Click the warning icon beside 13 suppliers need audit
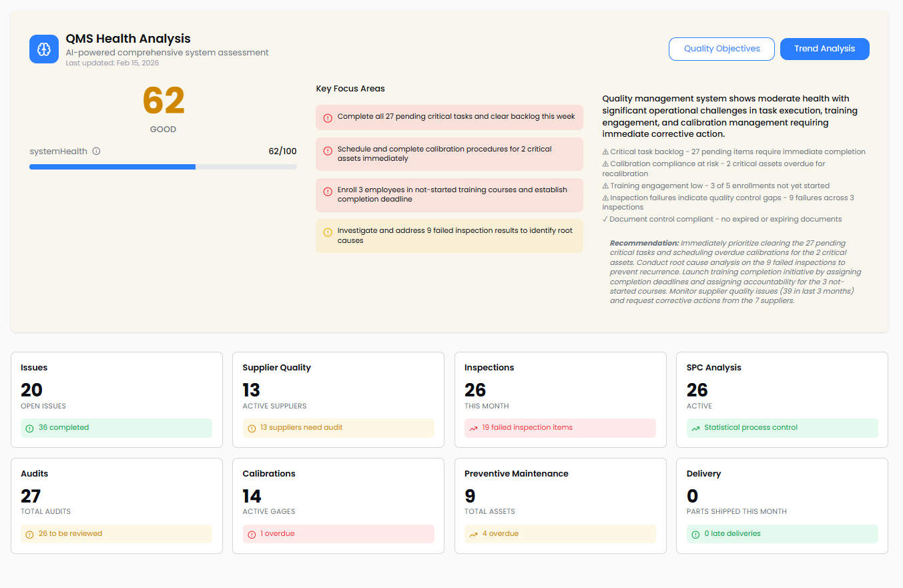Screen dimensions: 903x588 tap(252, 428)
